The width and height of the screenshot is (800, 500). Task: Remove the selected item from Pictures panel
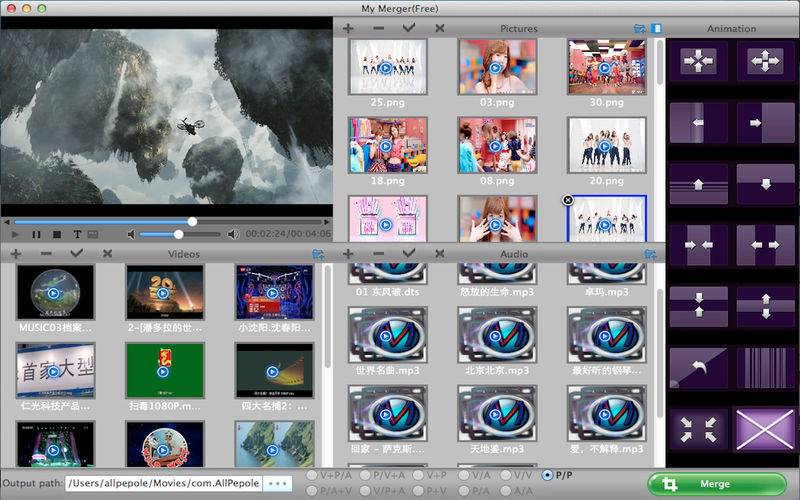[x=379, y=28]
